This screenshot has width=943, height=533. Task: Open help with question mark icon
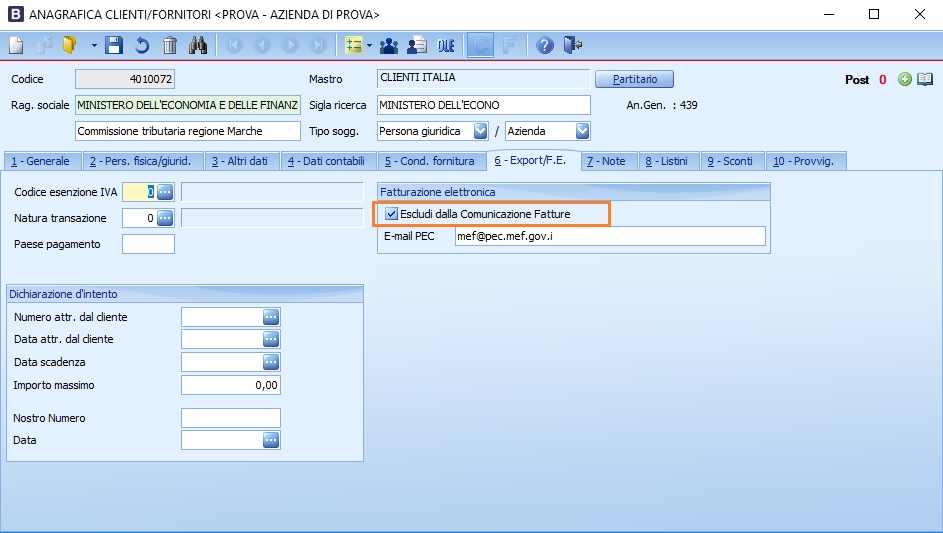pyautogui.click(x=545, y=45)
